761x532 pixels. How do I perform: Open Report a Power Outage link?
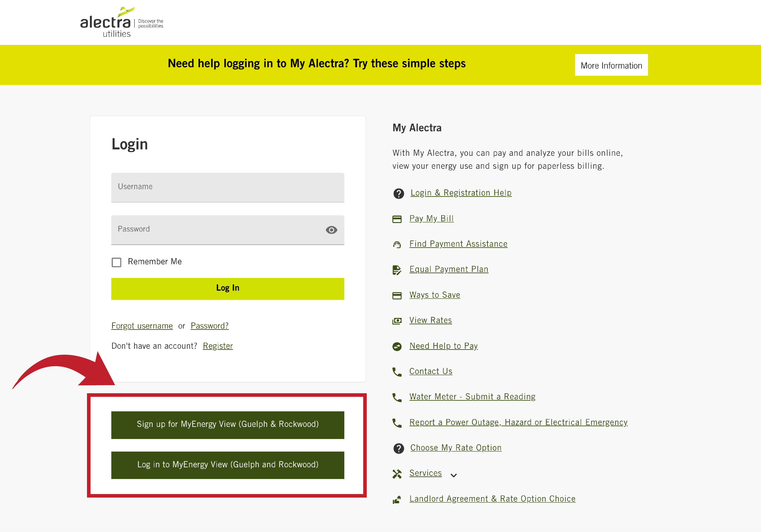pyautogui.click(x=518, y=422)
